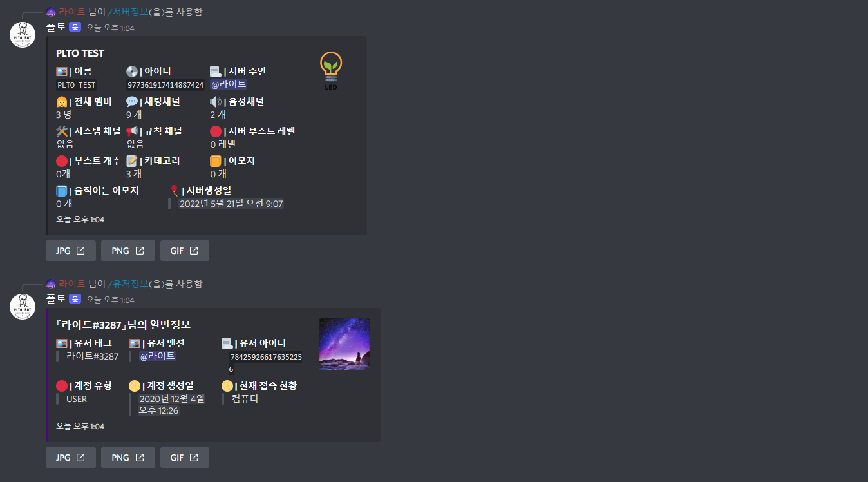Click the LED lightbulb server icon thumbnail
868x482 pixels.
click(331, 71)
